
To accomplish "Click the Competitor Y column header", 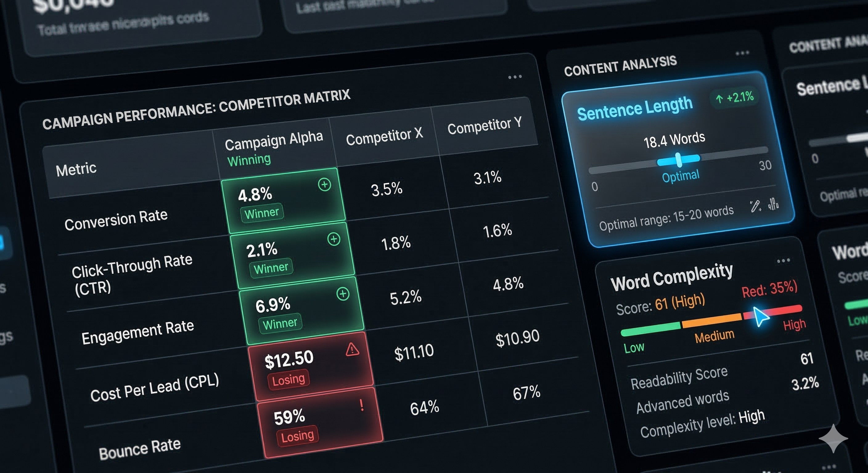I will click(484, 126).
